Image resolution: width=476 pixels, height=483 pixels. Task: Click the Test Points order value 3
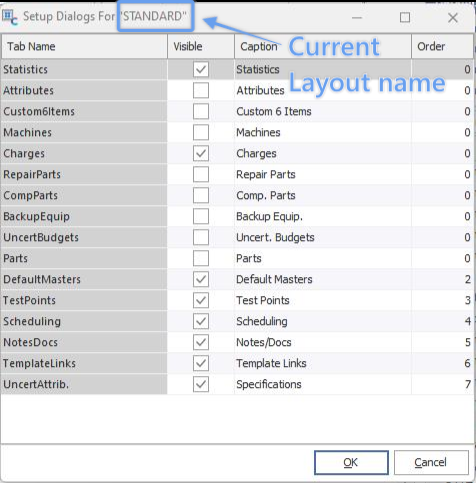click(x=442, y=300)
